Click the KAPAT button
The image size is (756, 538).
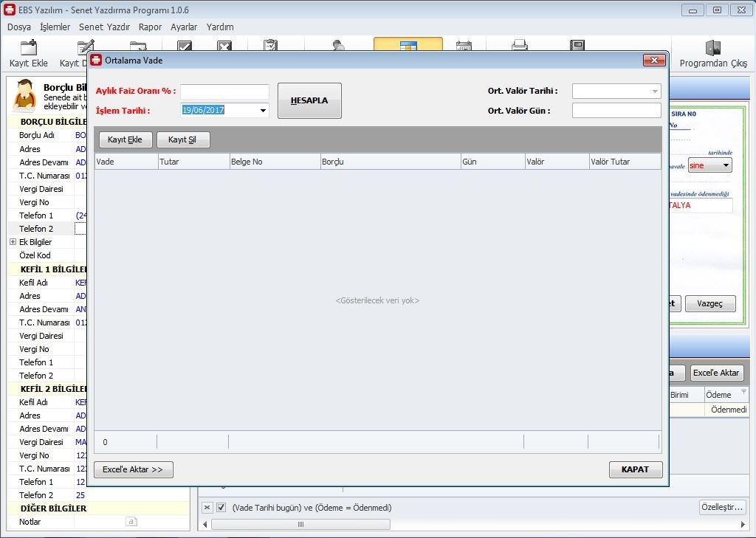pos(635,469)
